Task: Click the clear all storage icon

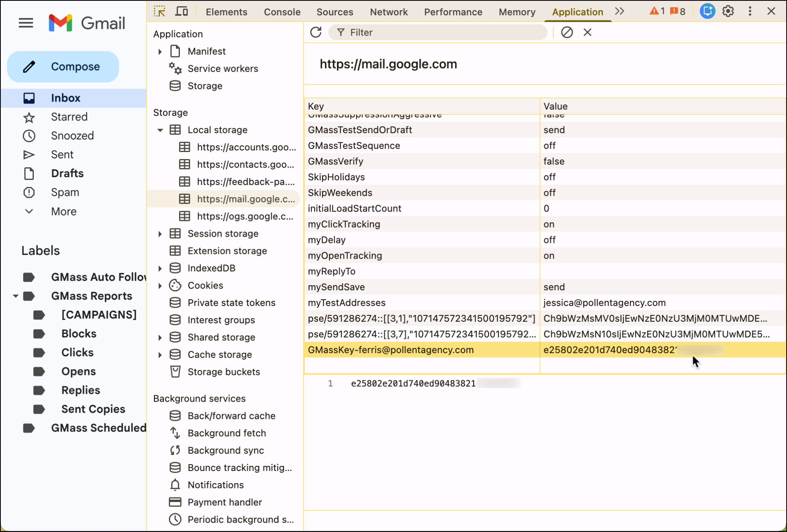Action: pyautogui.click(x=567, y=32)
